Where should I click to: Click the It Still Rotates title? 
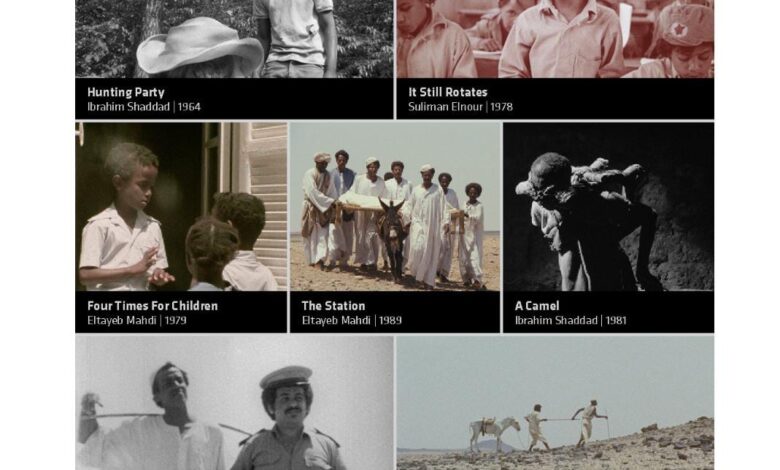coord(448,92)
